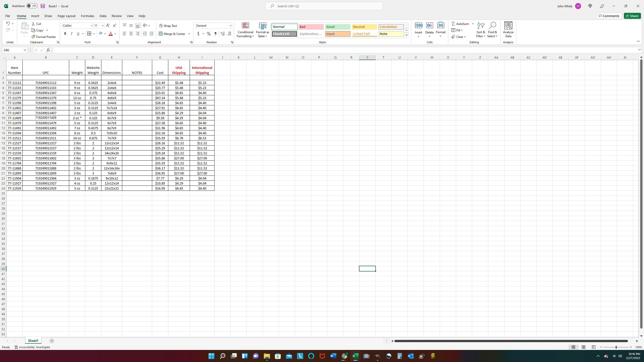Apply the Good cell style
This screenshot has width=644, height=362.
coord(338,27)
